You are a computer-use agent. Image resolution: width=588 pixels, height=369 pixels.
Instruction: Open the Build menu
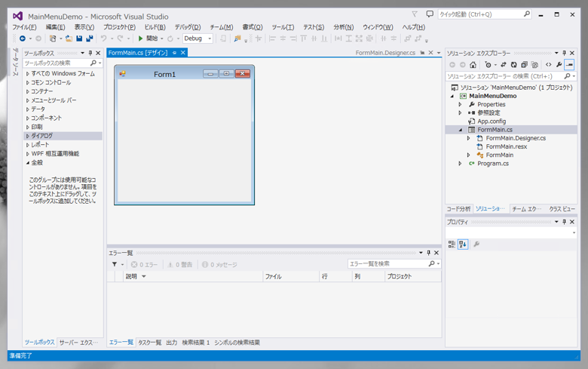(155, 27)
